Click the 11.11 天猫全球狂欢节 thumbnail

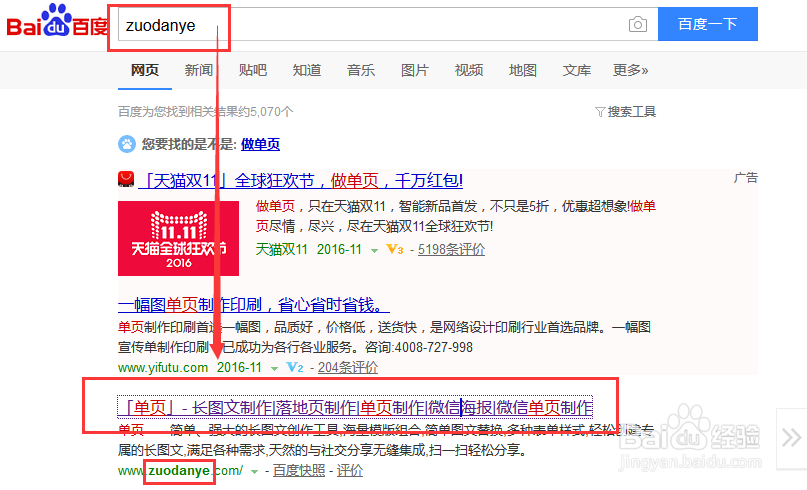tap(179, 238)
